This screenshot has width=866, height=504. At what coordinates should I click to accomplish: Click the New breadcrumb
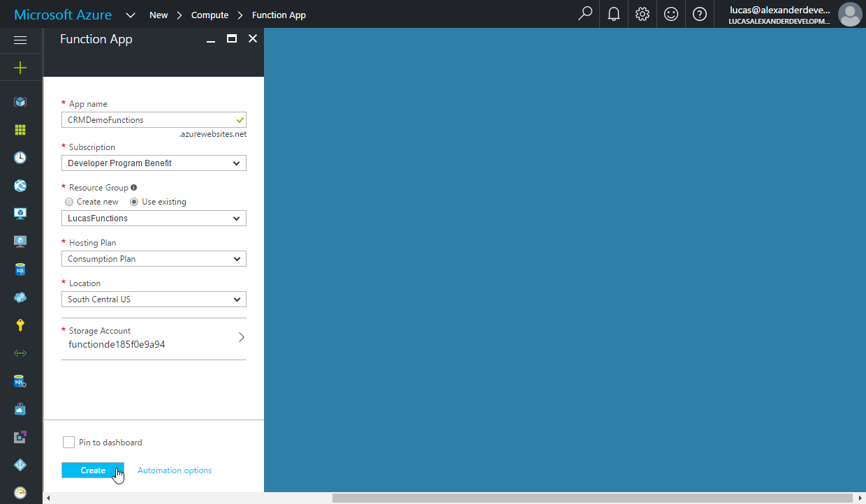click(x=159, y=15)
